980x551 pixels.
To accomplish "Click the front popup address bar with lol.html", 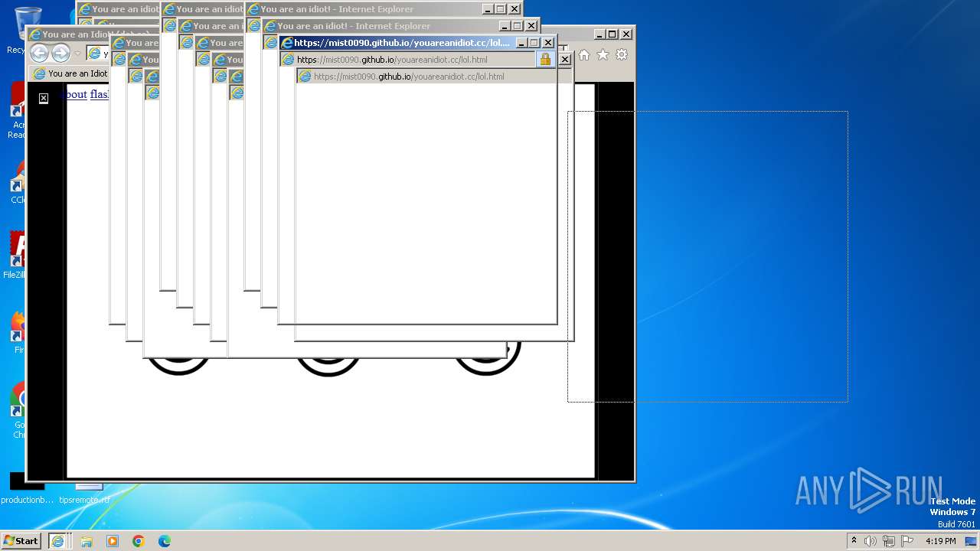I will [x=409, y=60].
